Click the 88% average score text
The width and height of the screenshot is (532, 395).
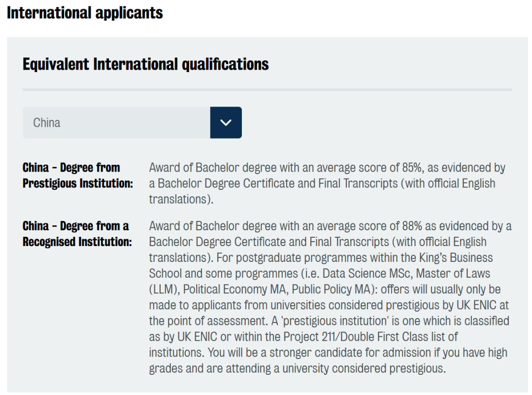coord(412,226)
